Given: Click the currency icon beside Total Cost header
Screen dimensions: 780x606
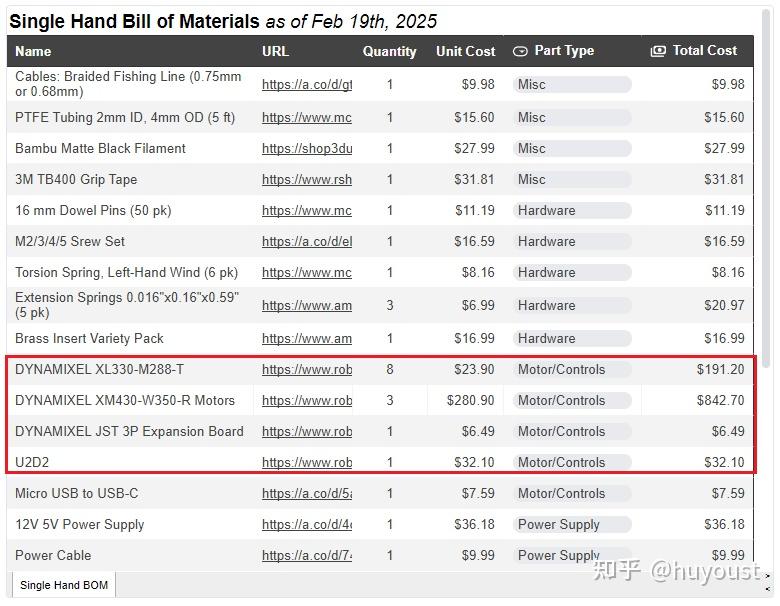Looking at the screenshot, I should [x=658, y=51].
